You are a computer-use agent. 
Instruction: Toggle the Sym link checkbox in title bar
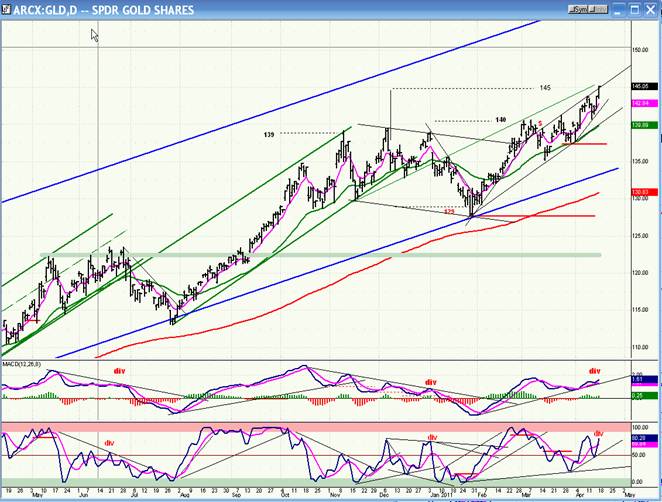click(x=578, y=9)
